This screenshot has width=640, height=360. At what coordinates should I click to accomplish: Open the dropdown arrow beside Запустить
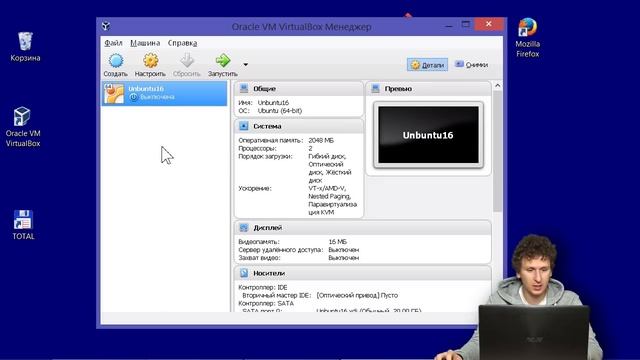tap(245, 64)
